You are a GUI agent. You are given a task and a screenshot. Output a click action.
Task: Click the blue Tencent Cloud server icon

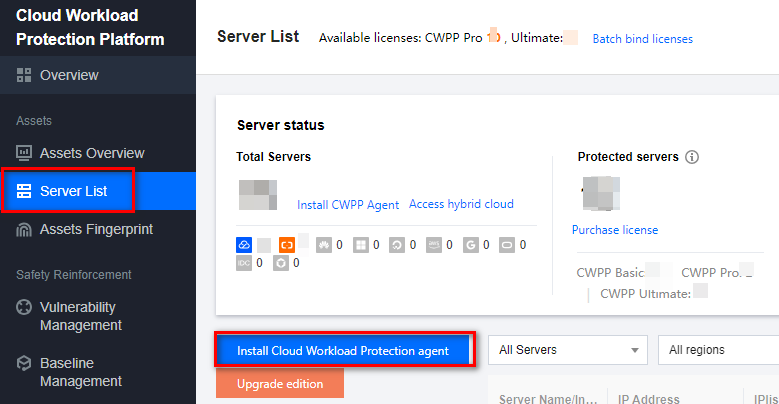click(x=244, y=245)
